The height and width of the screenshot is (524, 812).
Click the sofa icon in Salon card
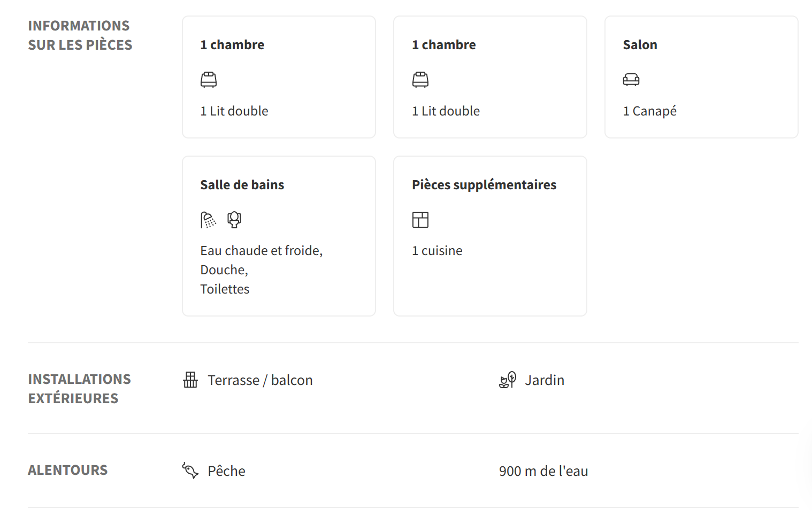click(x=631, y=80)
